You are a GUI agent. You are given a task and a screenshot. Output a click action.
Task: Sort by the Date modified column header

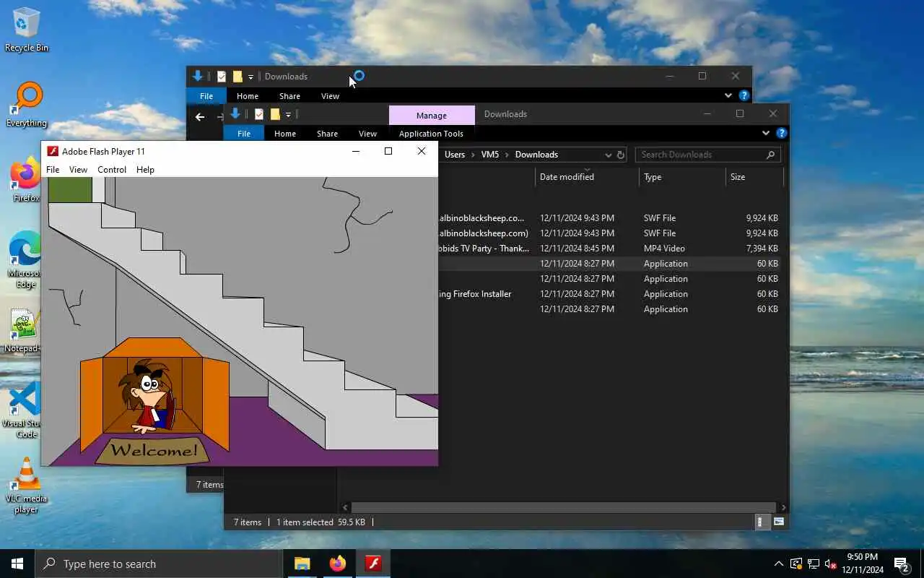click(x=587, y=177)
